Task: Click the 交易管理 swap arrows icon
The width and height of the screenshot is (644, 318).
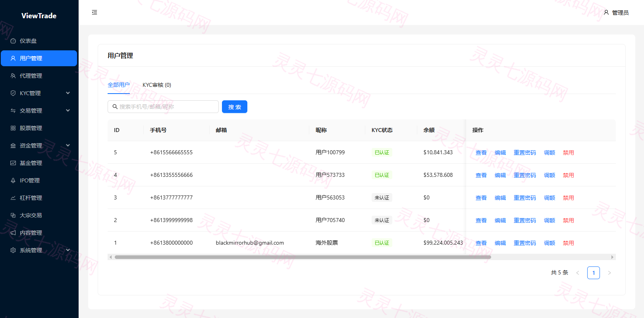Action: click(13, 111)
